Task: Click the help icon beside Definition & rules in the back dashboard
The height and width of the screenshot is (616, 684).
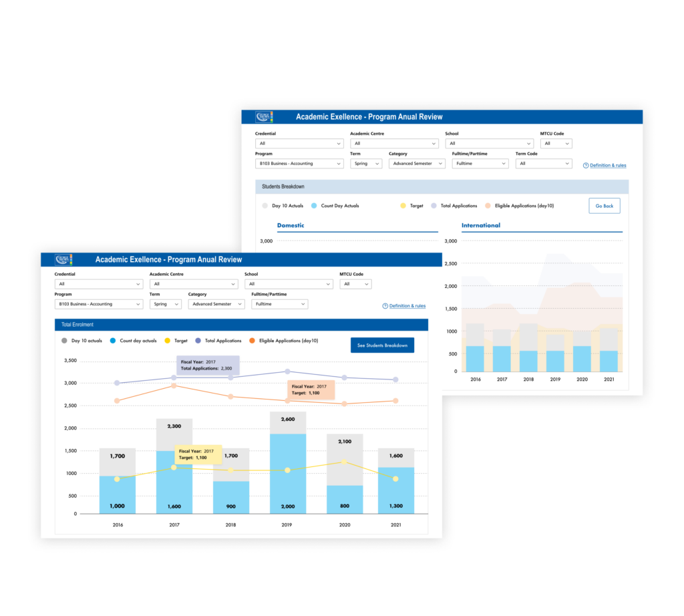Action: [x=586, y=165]
